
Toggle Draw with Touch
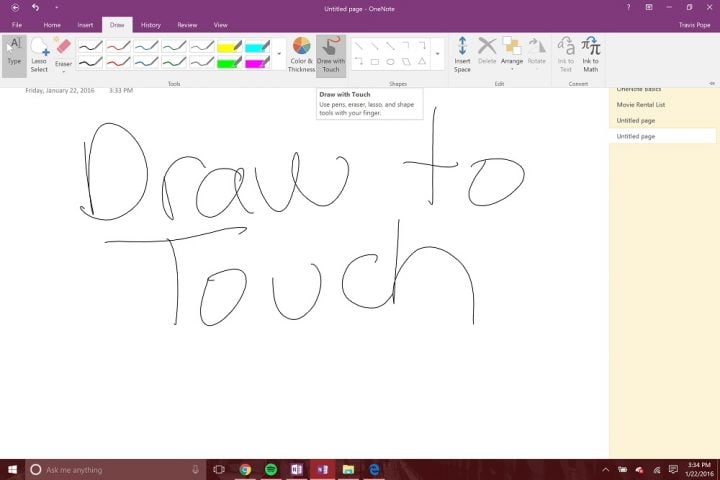[331, 56]
